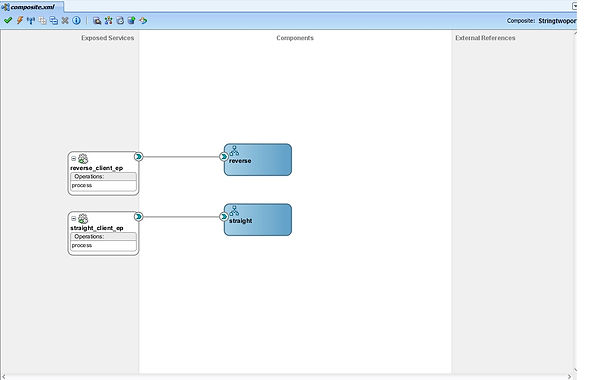Open the blue info circle icon
Image resolution: width=596 pixels, height=380 pixels.
click(x=76, y=21)
